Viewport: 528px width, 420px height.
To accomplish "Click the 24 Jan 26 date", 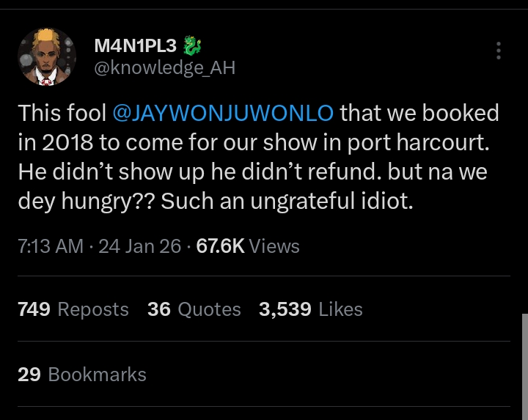I will click(139, 246).
